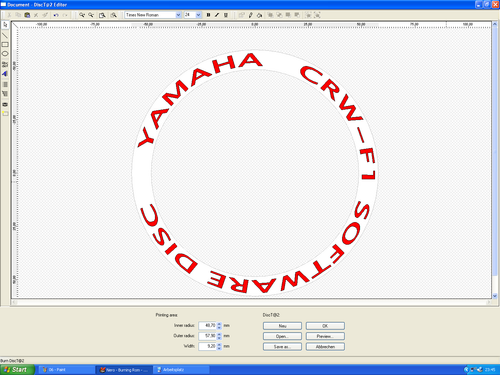Click the paint bucket fill icon
The height and width of the screenshot is (375, 500).
[260, 15]
